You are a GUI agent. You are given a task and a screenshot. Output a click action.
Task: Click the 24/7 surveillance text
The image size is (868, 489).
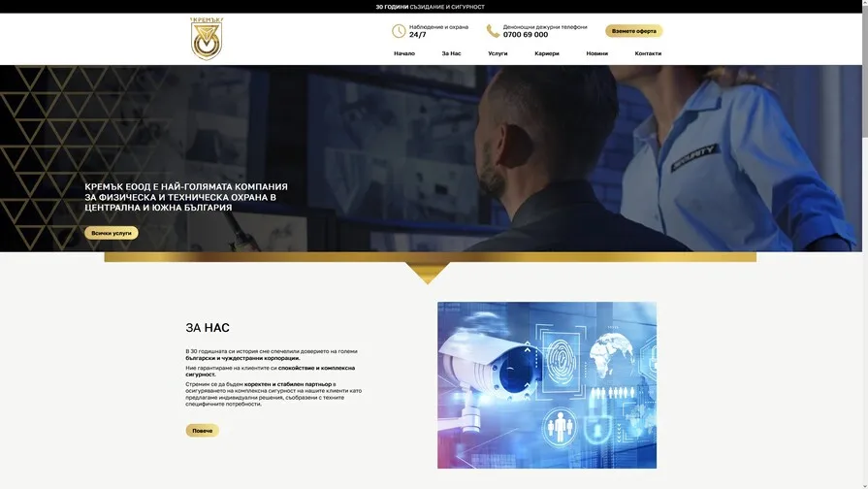(x=417, y=35)
